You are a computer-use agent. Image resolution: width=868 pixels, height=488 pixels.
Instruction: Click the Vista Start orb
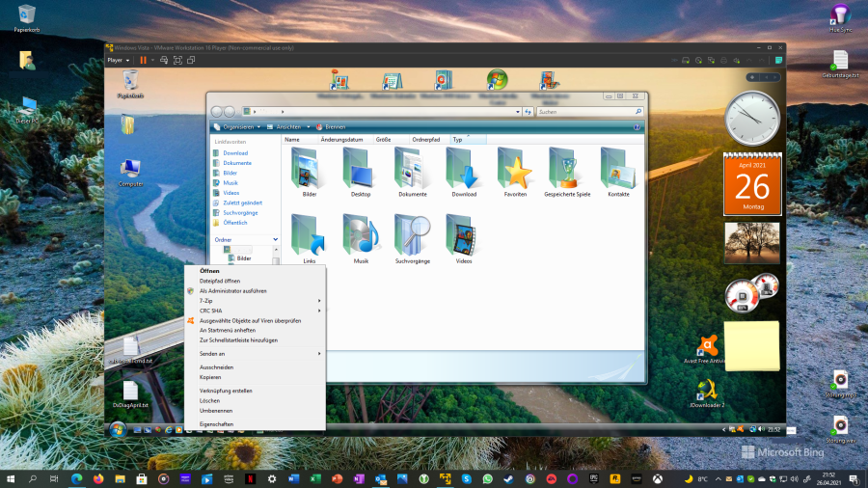[118, 430]
